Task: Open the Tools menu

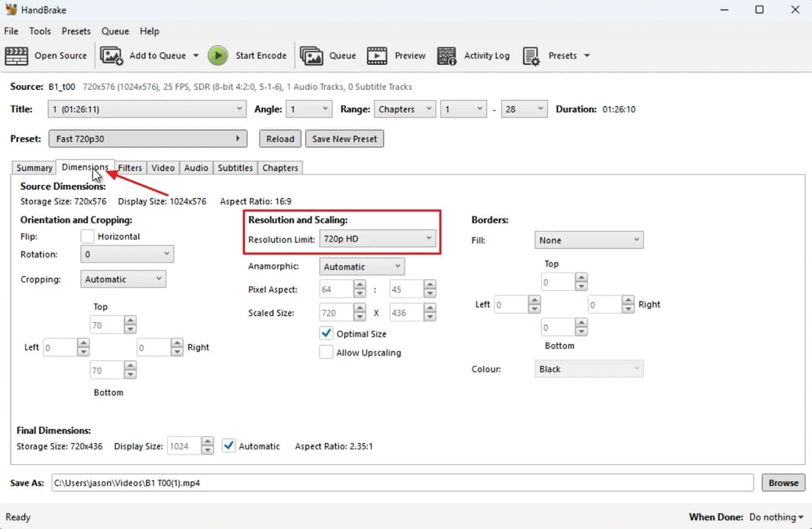Action: (40, 31)
